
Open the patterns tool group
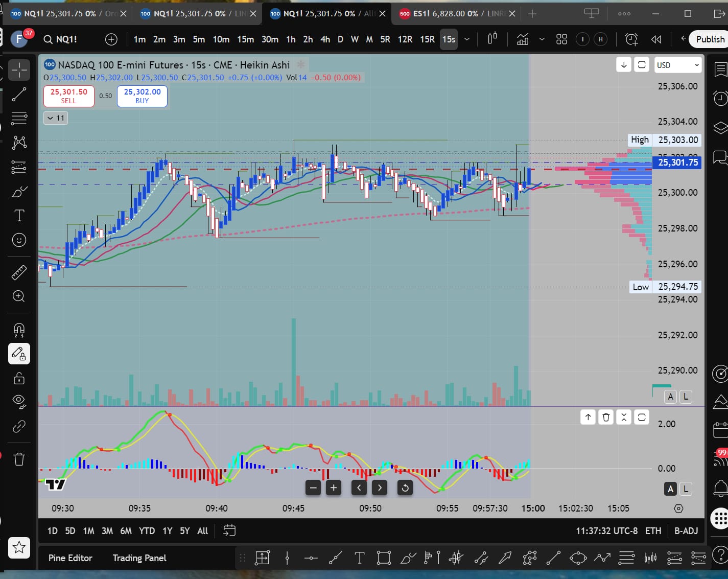19,143
